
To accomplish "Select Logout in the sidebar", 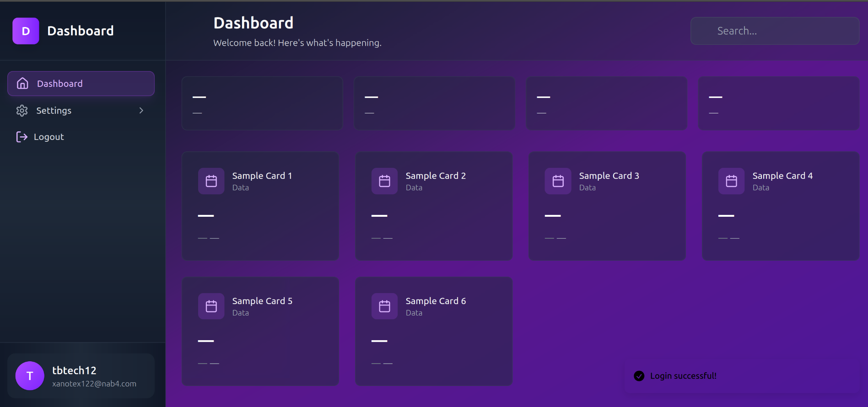I will pyautogui.click(x=81, y=137).
